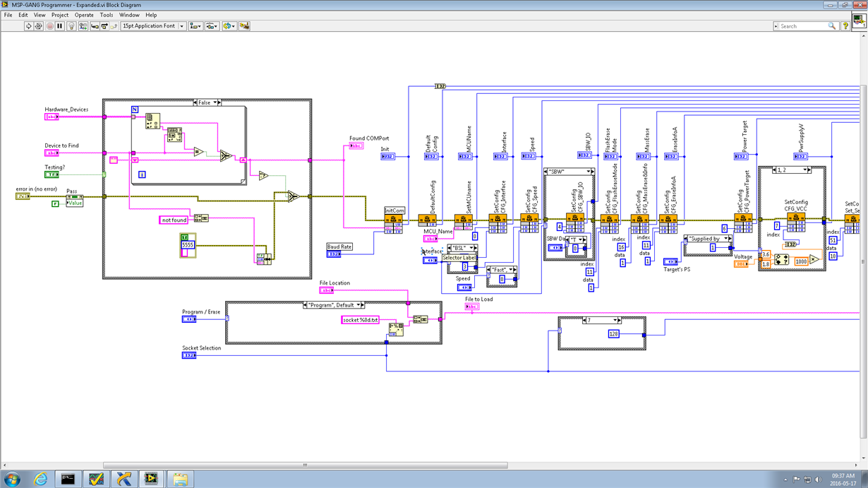This screenshot has height=488, width=868.
Task: Click the horizontal scrollbar thumb
Action: (x=305, y=465)
